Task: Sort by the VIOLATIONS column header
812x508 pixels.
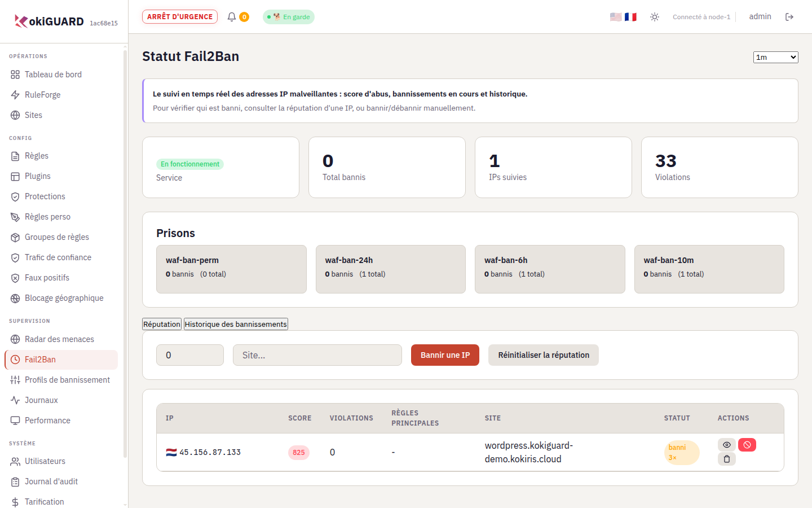Action: 351,418
